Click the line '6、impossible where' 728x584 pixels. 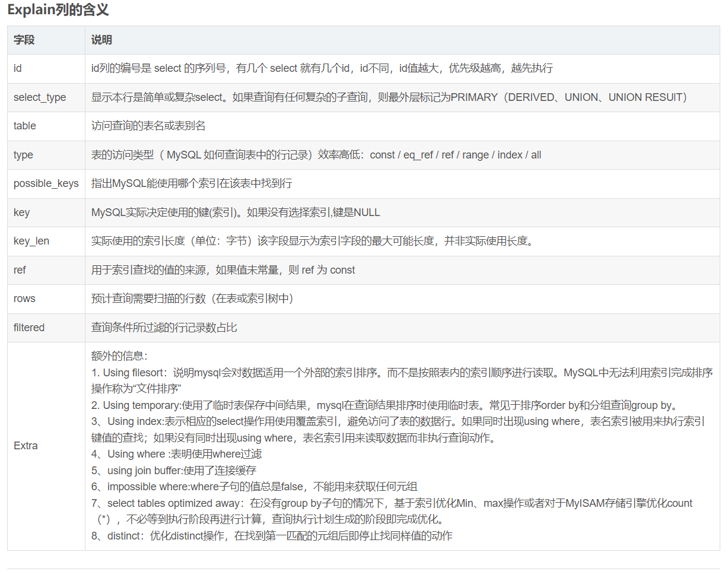254,487
